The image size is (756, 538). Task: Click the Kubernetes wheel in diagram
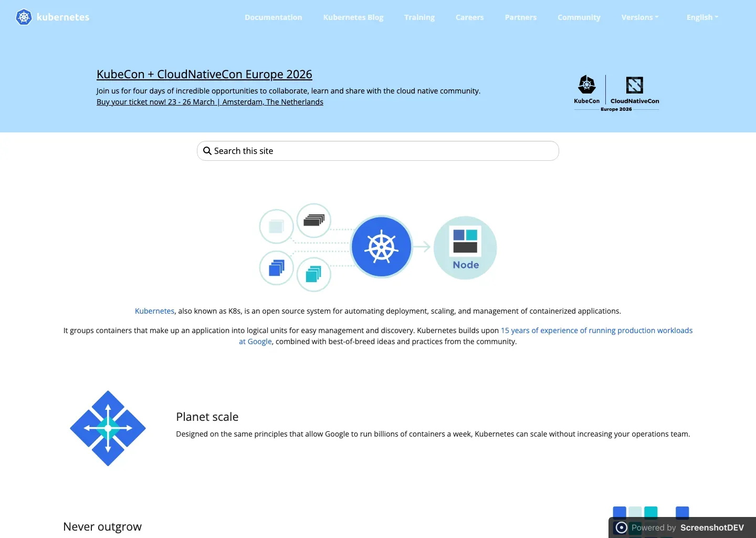(382, 247)
